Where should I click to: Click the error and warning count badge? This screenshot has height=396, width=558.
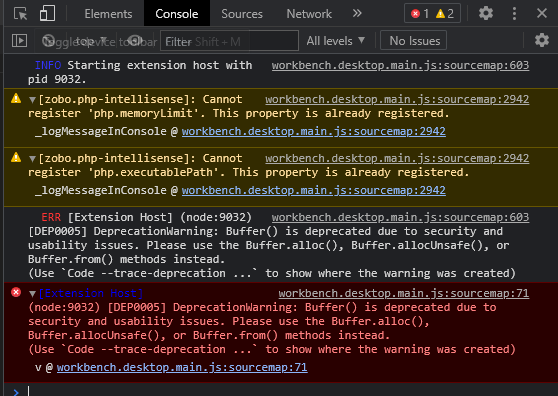point(432,14)
